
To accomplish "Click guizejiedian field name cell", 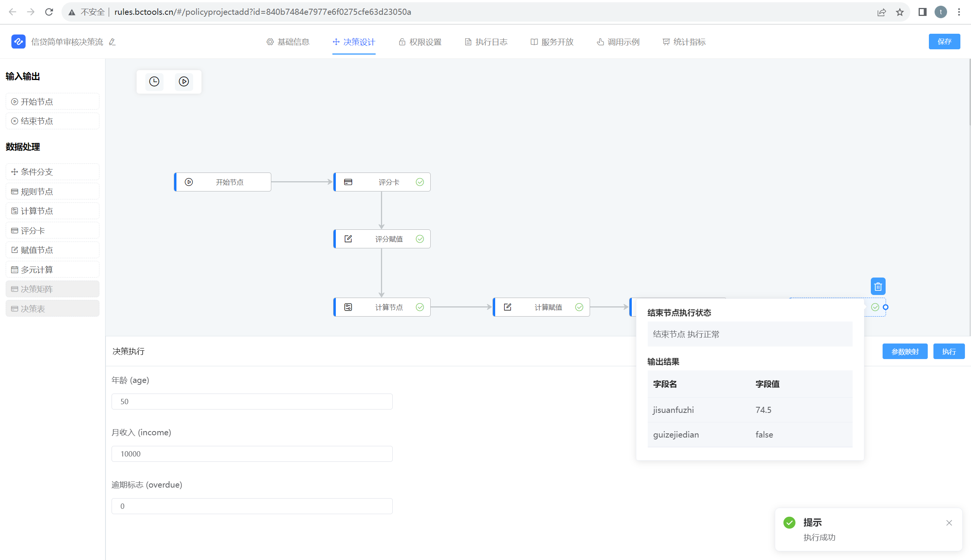I will click(676, 435).
